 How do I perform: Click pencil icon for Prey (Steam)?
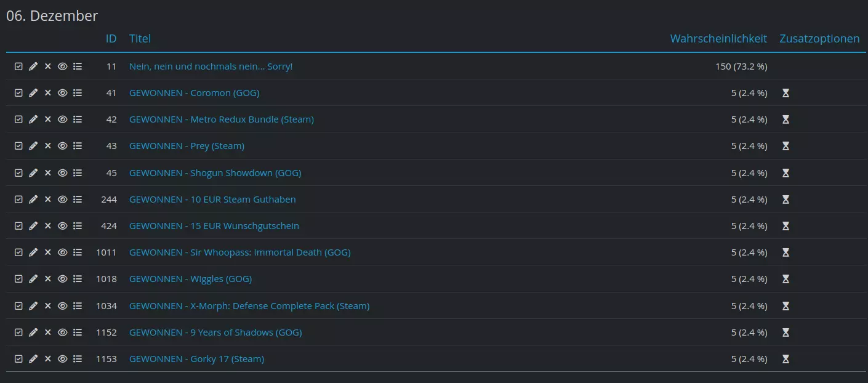click(x=33, y=146)
